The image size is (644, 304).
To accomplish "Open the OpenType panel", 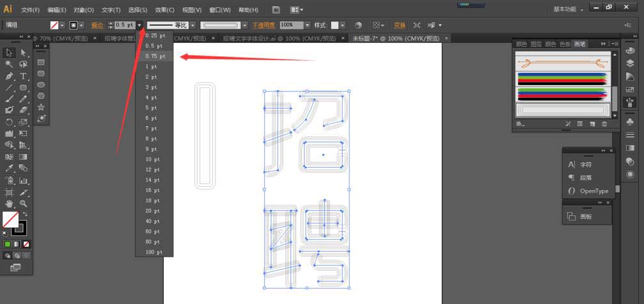I will click(593, 191).
